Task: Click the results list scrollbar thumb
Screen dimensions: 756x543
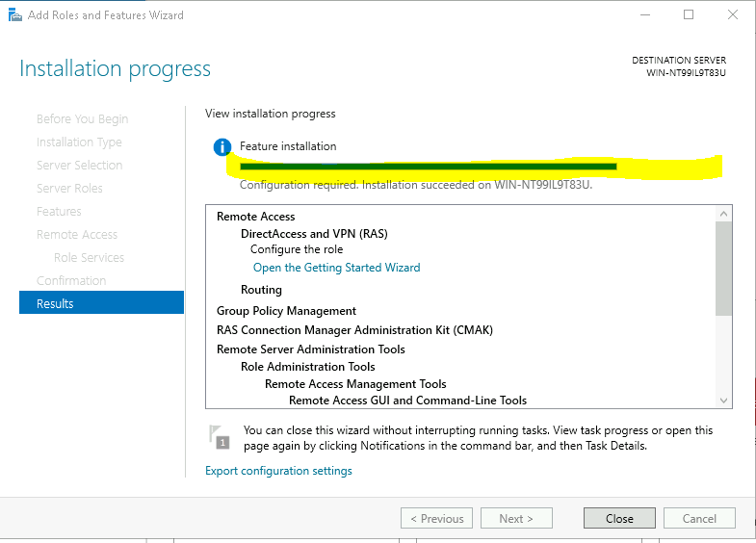Action: point(723,269)
